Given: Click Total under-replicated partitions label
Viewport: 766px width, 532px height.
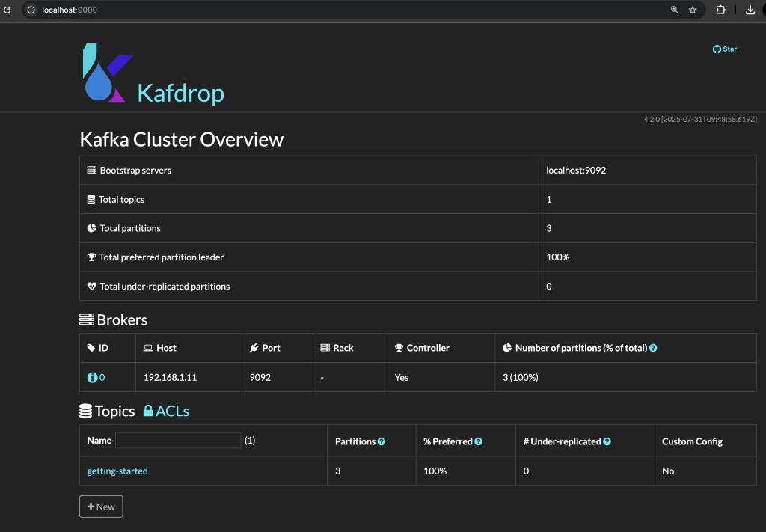Looking at the screenshot, I should pyautogui.click(x=165, y=287).
